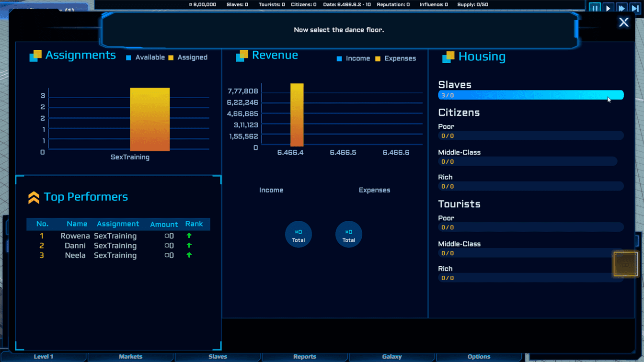Click the Assignments panel header icon
Screen dimensions: 644x362
click(35, 56)
